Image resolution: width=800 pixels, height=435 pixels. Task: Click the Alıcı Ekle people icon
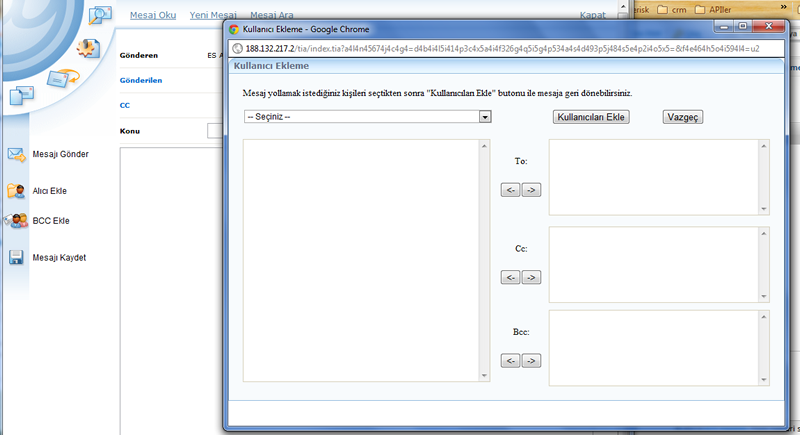coord(16,190)
